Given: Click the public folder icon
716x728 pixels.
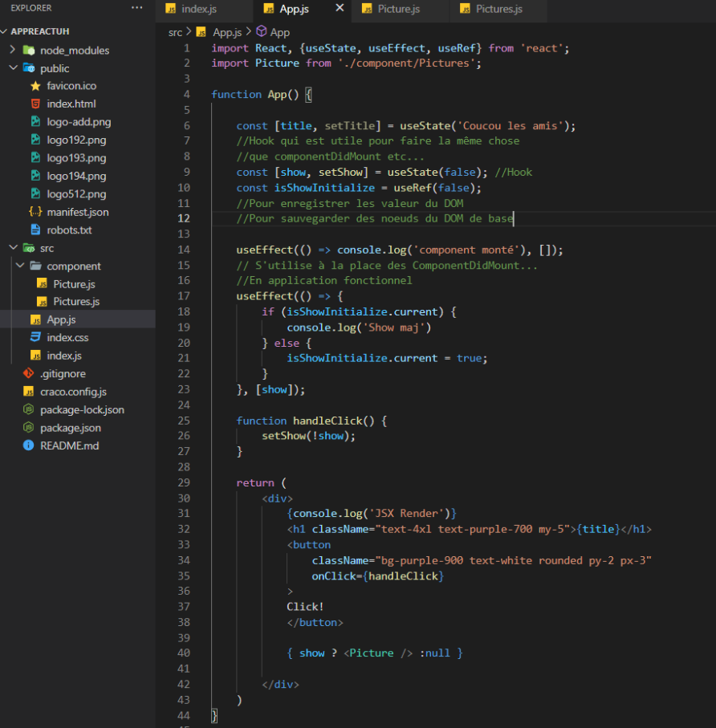Looking at the screenshot, I should click(x=29, y=68).
